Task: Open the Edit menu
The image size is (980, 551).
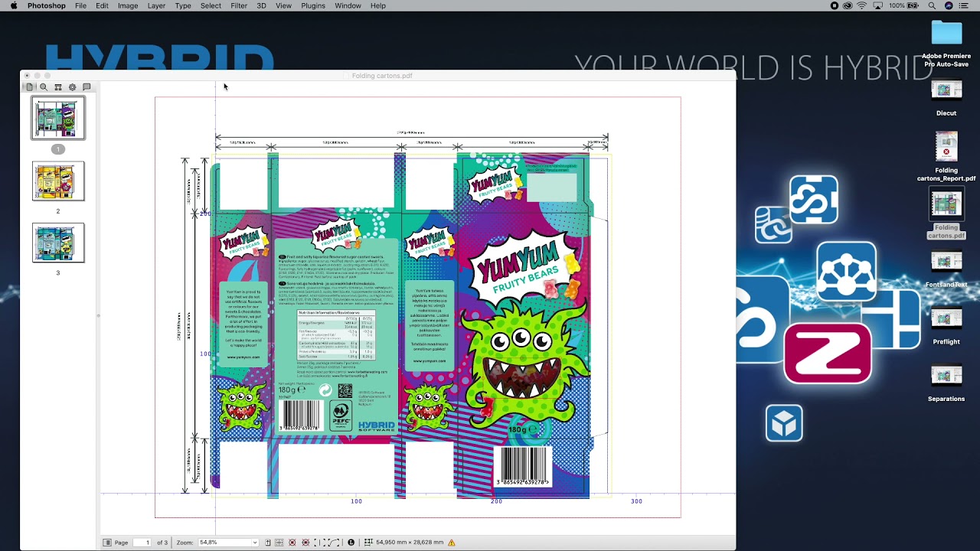Action: [x=102, y=5]
